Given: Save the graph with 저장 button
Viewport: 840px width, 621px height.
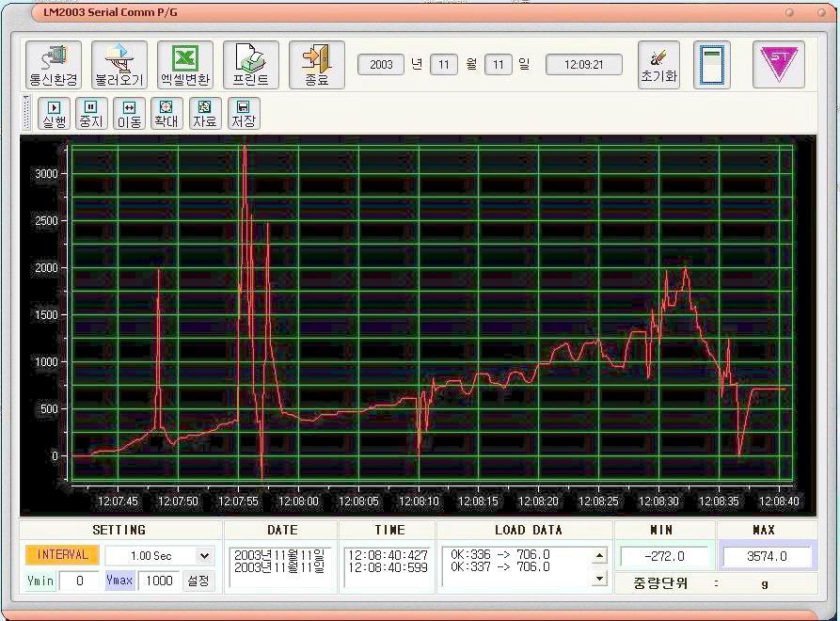Looking at the screenshot, I should (x=243, y=114).
